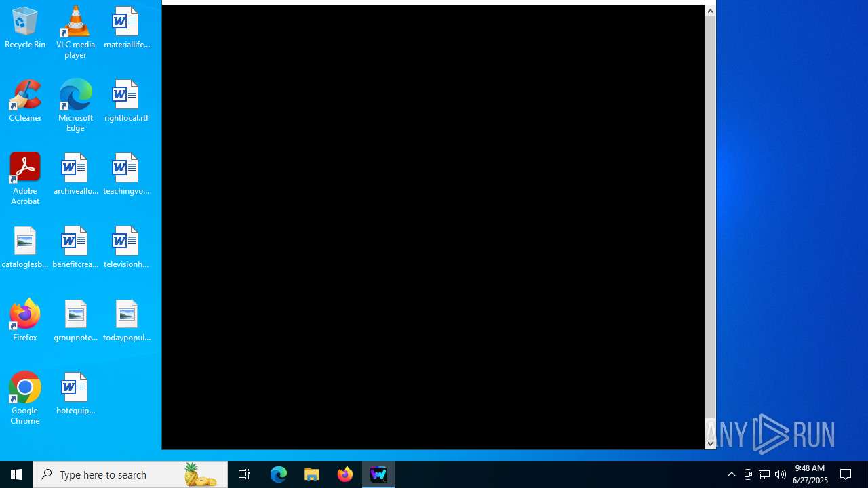Open the Windows Start menu
This screenshot has height=488, width=868.
[x=16, y=474]
